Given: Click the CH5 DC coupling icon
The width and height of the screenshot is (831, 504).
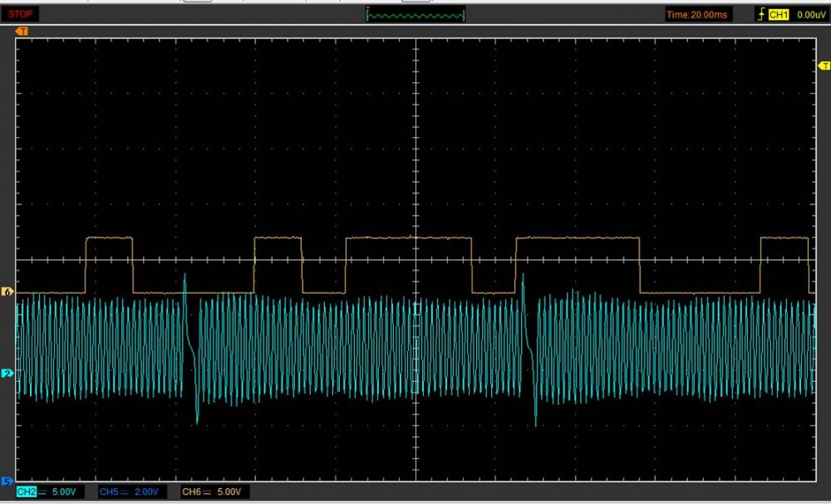Looking at the screenshot, I should 125,492.
